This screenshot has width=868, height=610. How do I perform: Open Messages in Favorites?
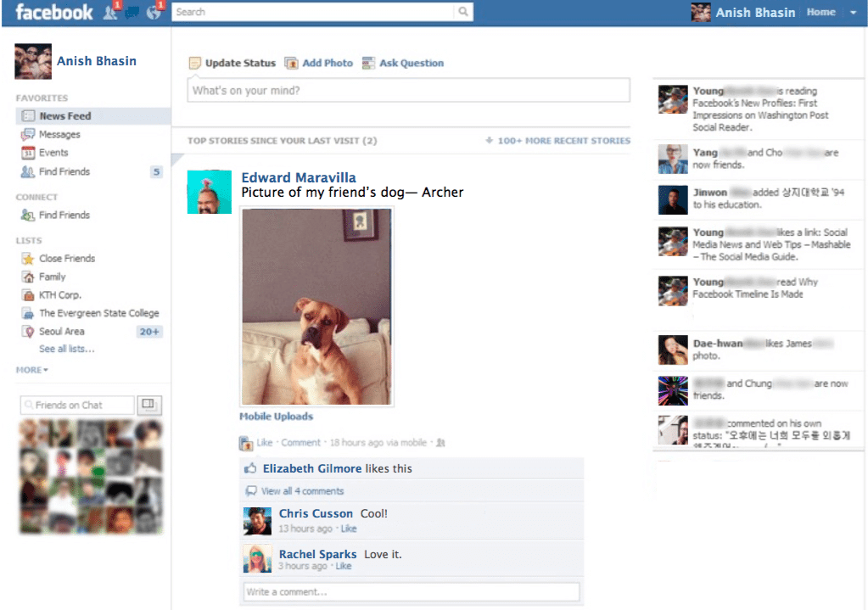coord(59,135)
